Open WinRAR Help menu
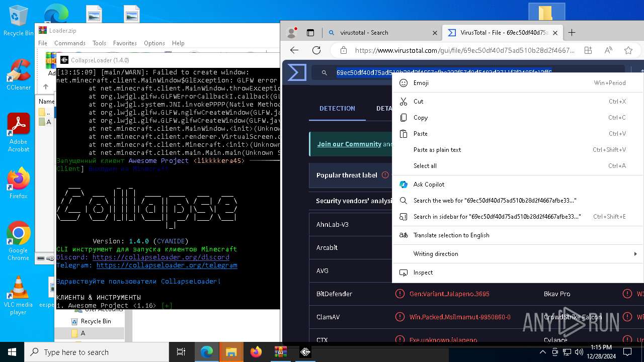 178,43
